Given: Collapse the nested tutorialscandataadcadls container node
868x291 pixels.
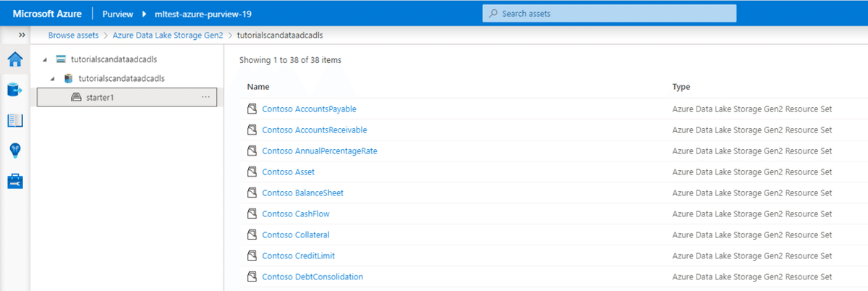Looking at the screenshot, I should [52, 78].
